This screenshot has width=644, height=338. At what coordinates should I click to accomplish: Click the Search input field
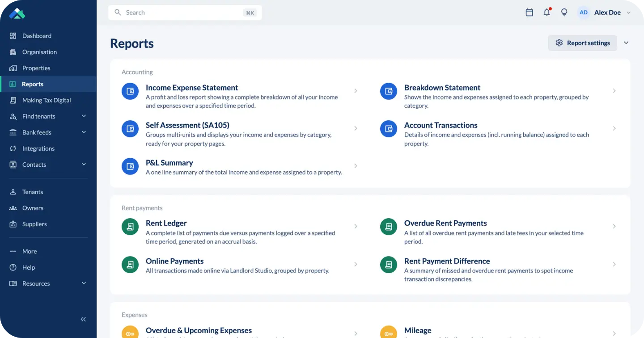click(x=185, y=13)
